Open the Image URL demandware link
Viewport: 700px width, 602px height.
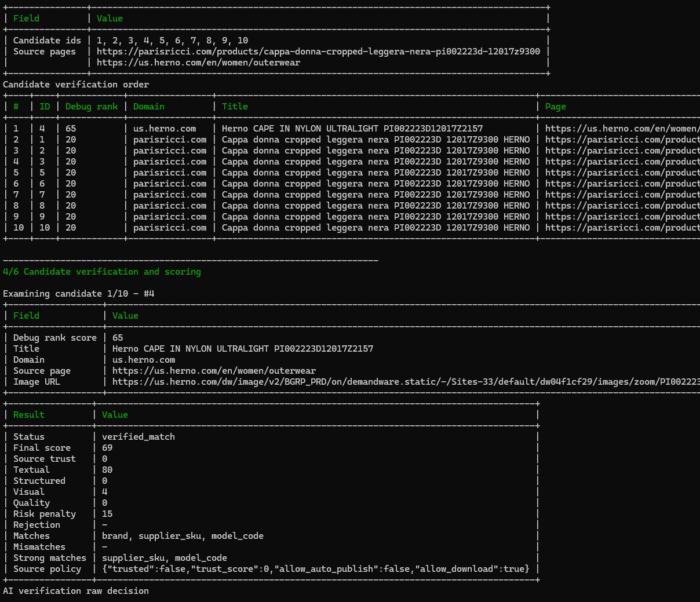click(x=406, y=382)
